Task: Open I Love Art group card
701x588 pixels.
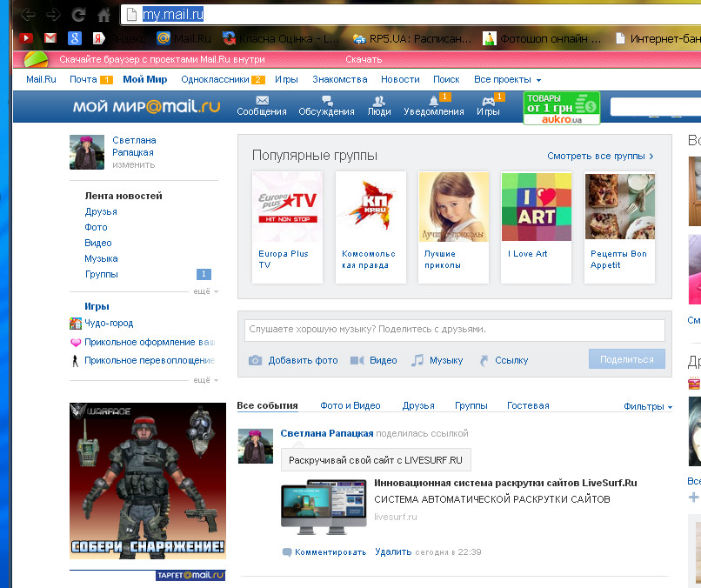Action: click(536, 228)
